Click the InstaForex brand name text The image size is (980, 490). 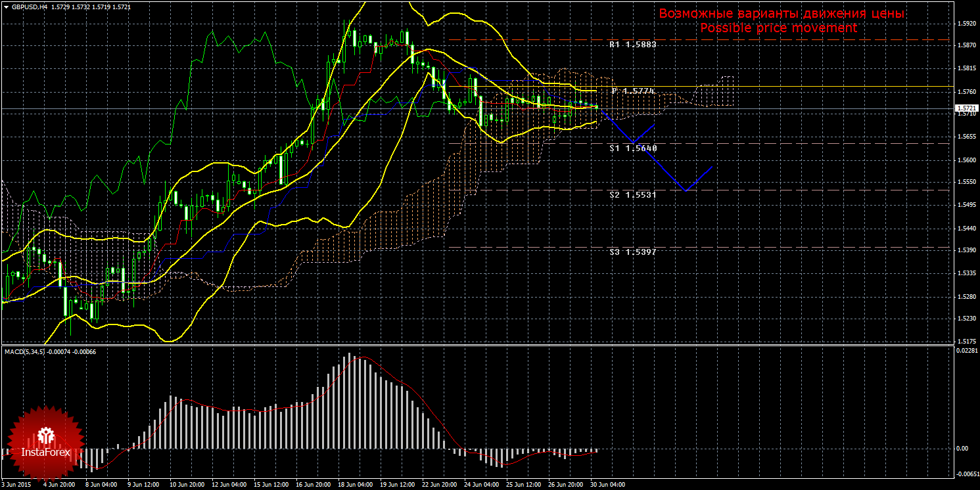point(45,453)
